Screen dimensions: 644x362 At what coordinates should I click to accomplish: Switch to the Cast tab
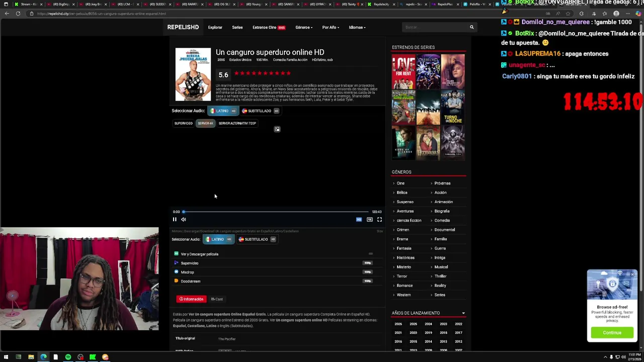(217, 299)
